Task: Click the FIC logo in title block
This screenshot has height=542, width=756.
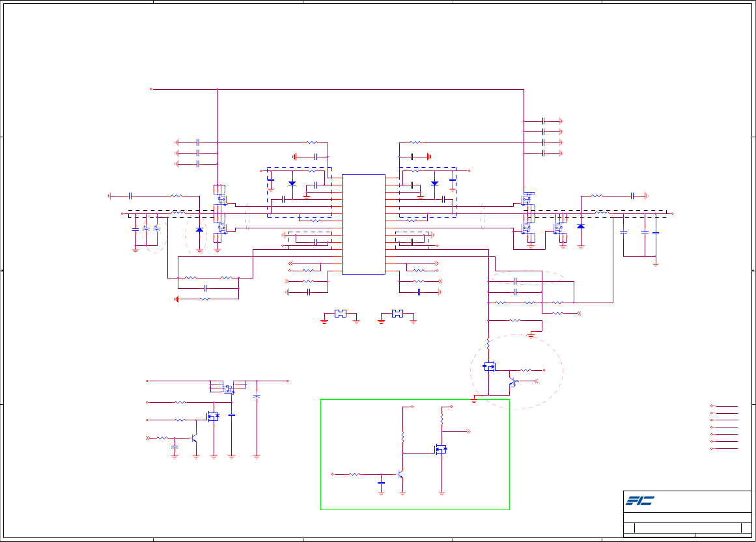Action: click(x=640, y=501)
